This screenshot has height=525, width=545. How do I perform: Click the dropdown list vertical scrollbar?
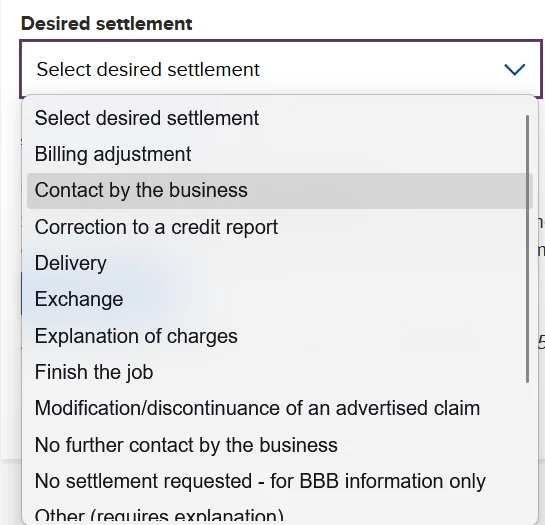coord(528,249)
